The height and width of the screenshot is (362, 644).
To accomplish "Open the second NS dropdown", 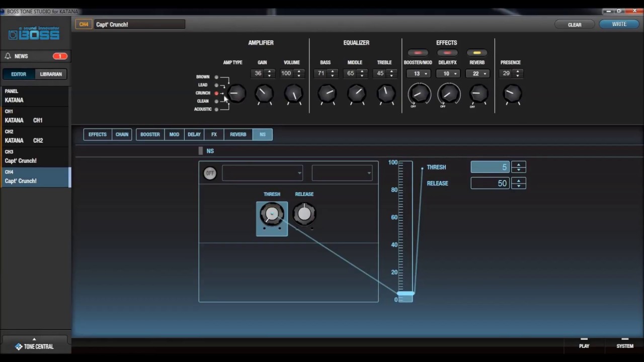I will (x=342, y=173).
